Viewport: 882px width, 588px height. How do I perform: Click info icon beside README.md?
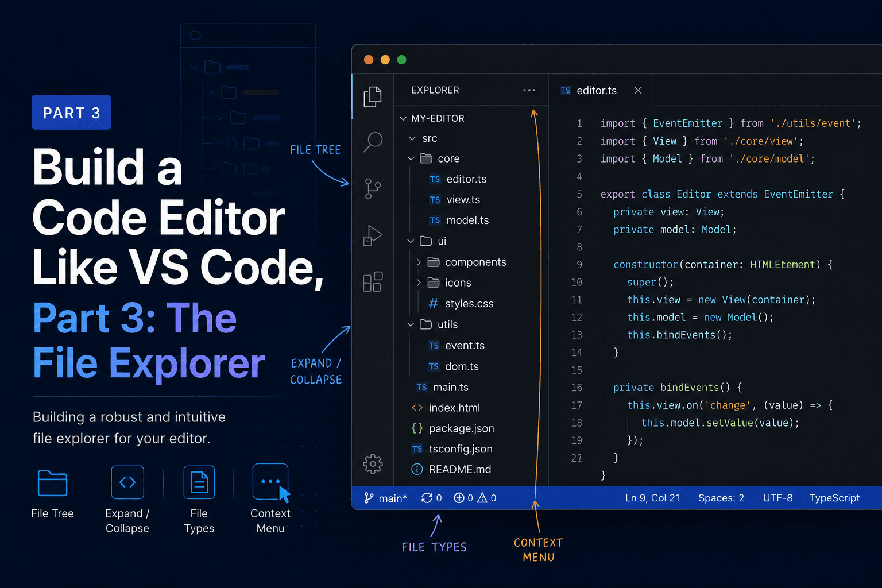coord(417,469)
